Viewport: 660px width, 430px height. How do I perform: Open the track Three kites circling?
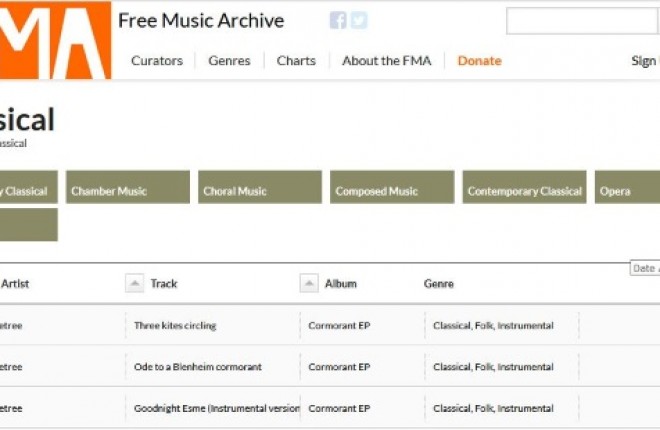point(175,325)
